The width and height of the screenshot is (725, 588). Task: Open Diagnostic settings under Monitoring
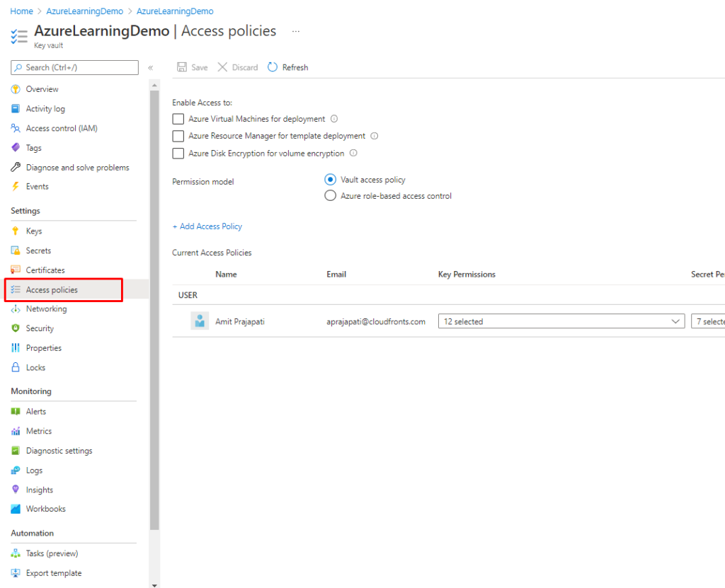click(59, 451)
